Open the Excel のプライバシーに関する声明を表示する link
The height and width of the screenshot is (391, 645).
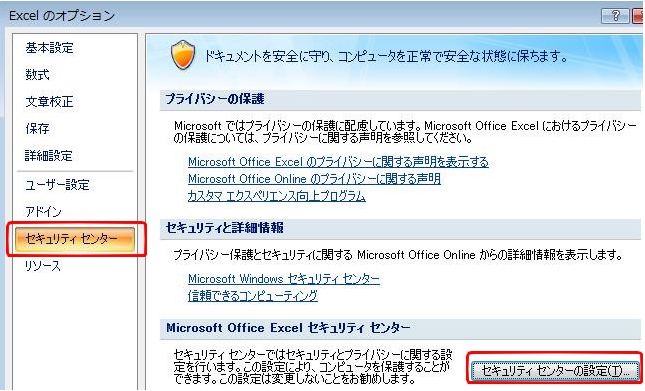(x=338, y=162)
